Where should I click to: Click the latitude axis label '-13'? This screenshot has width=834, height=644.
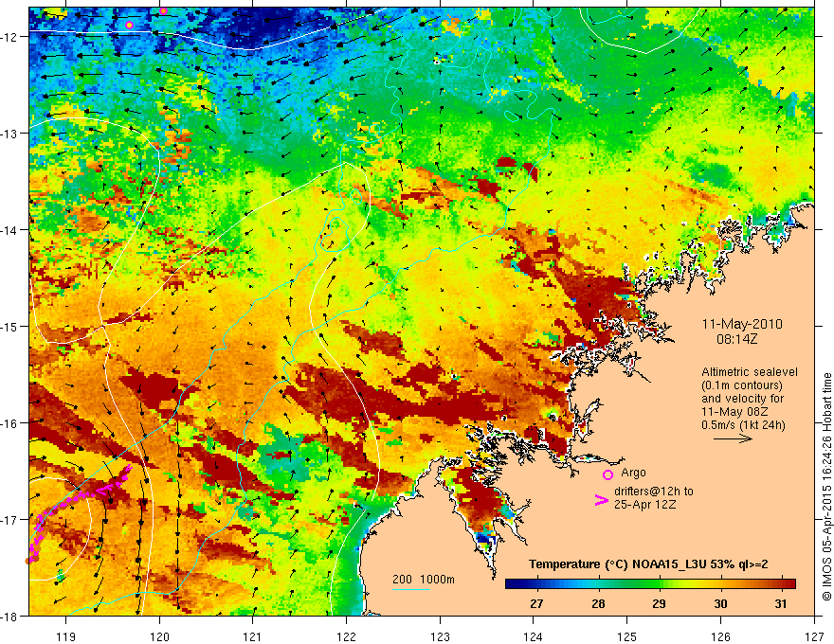pyautogui.click(x=10, y=134)
